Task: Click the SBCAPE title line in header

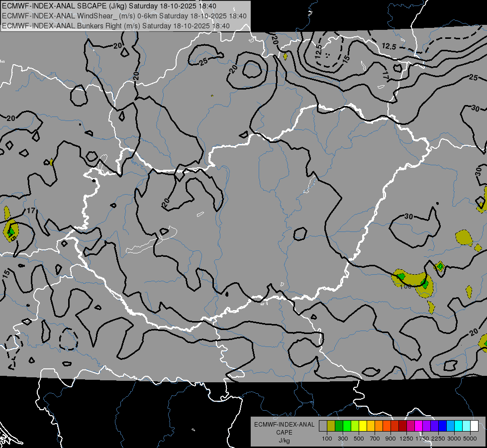Action: pyautogui.click(x=109, y=6)
